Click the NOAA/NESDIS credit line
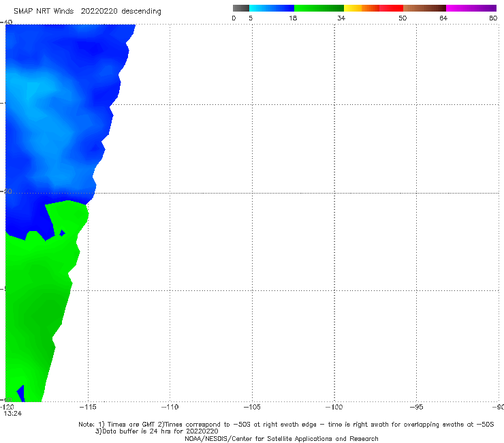 coord(281,439)
